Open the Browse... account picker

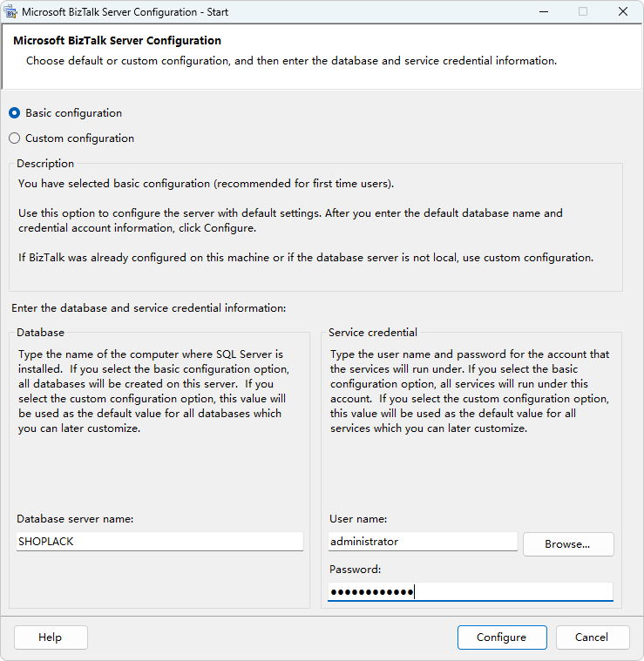pos(568,544)
